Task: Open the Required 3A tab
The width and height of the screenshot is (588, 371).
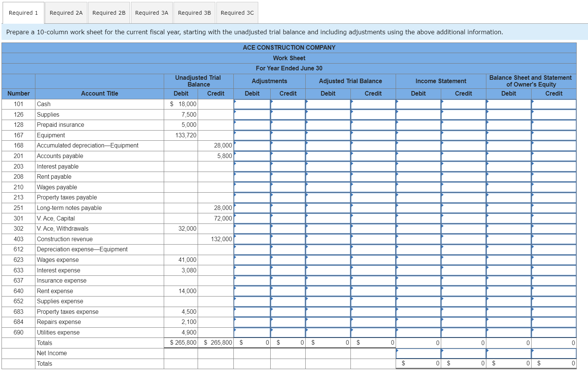Action: pos(152,13)
